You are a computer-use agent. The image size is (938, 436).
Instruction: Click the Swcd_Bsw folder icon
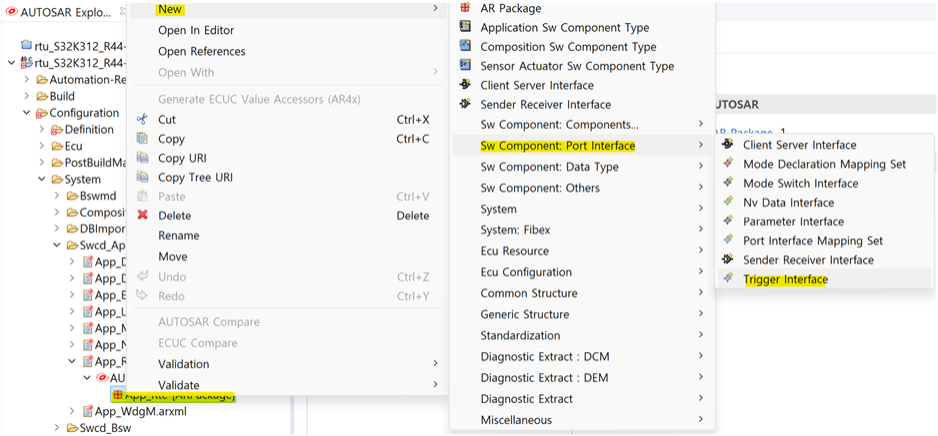(x=72, y=428)
